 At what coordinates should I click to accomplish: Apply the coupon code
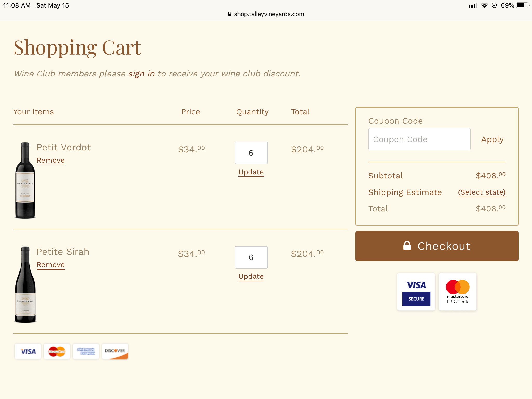492,139
